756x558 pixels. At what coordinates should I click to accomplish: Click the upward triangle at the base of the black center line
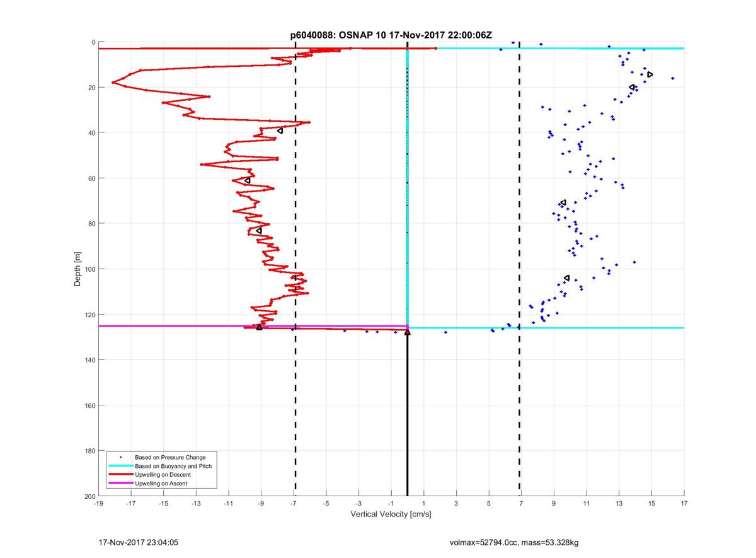(x=407, y=332)
